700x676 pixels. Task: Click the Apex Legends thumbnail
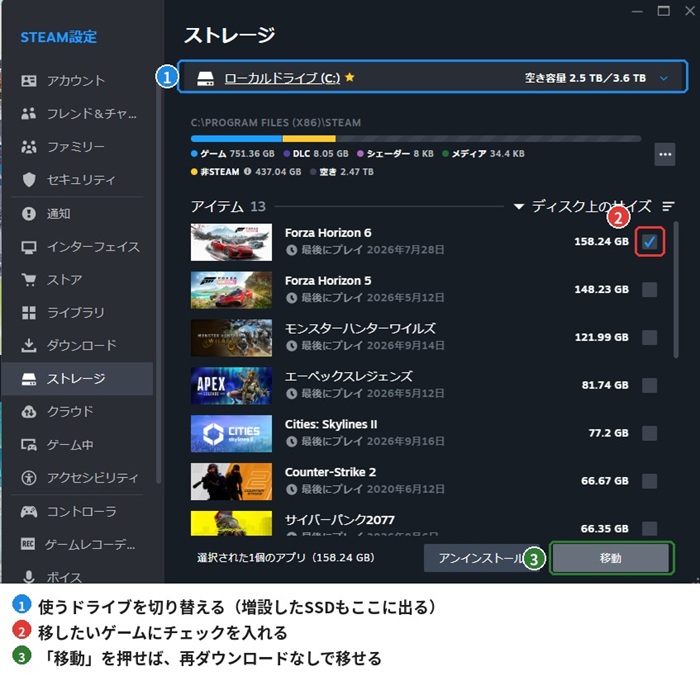[231, 386]
